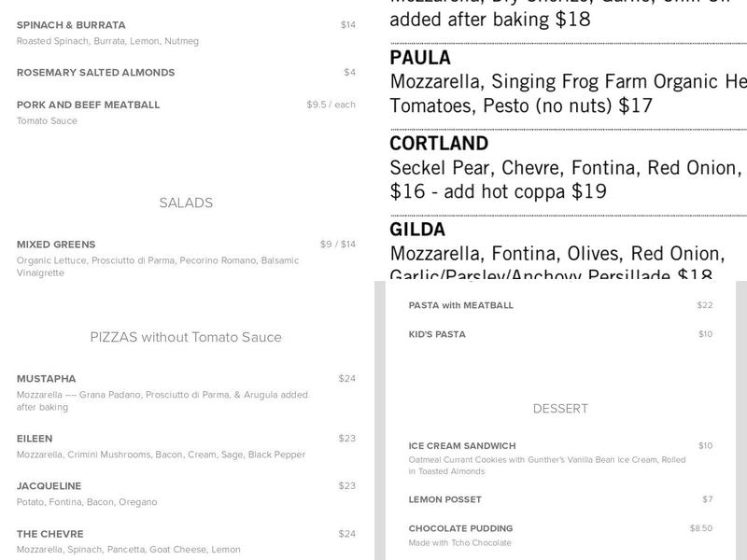Click the GILDA pizza heading

417,230
